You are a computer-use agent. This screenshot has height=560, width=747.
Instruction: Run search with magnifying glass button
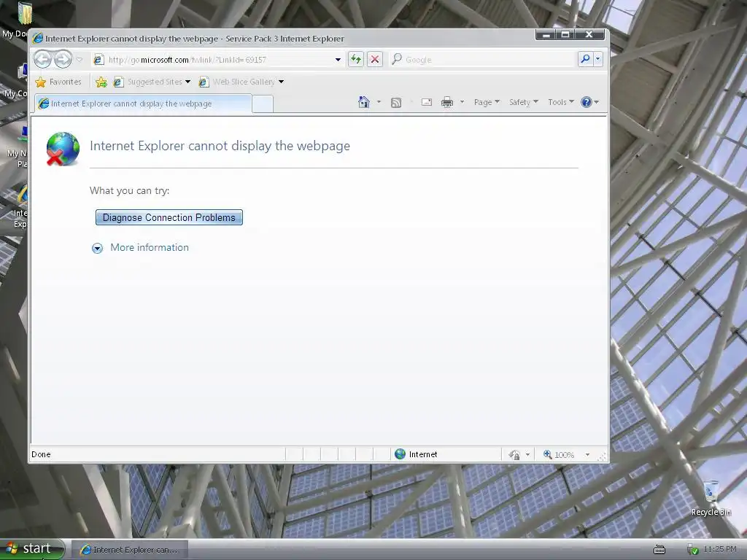[x=585, y=59]
